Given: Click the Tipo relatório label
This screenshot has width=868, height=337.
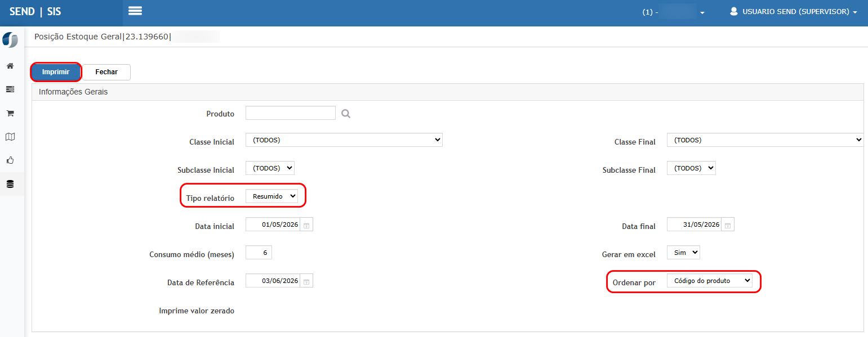Looking at the screenshot, I should pos(210,198).
